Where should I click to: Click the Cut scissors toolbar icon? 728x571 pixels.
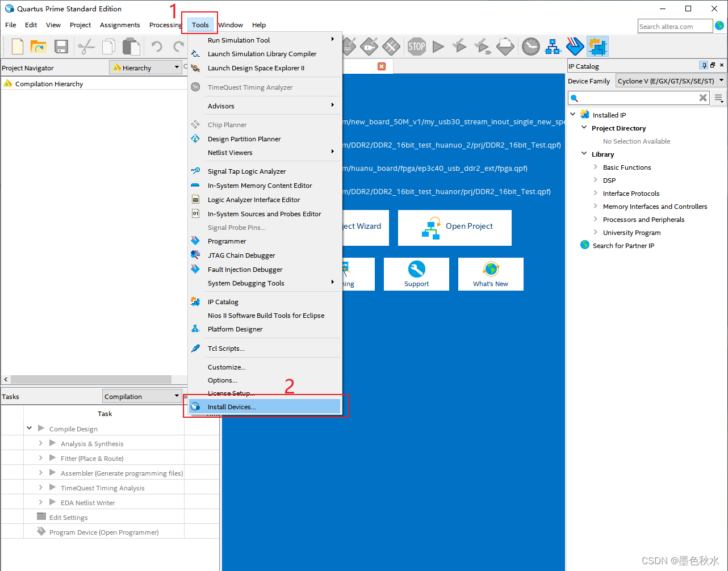click(x=86, y=47)
